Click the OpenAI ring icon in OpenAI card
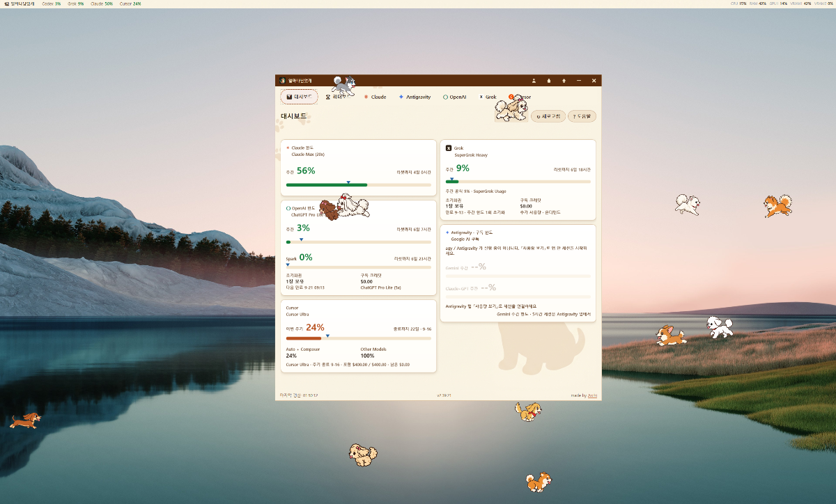This screenshot has height=504, width=836. 288,208
